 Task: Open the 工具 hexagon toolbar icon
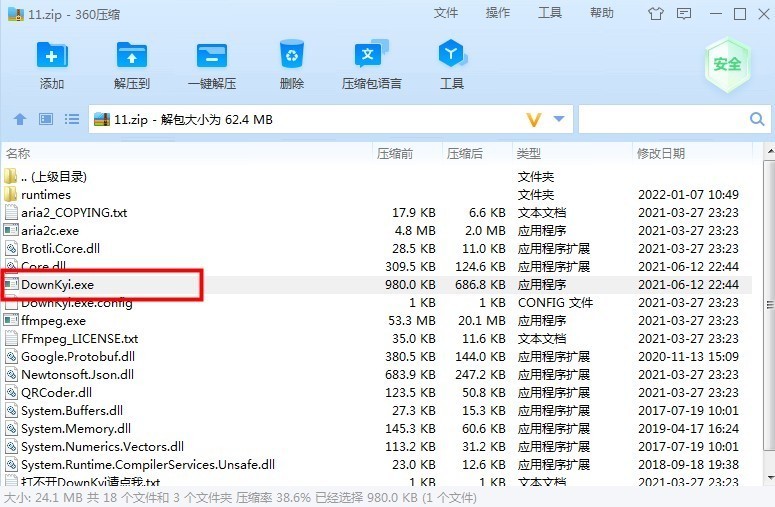[452, 53]
